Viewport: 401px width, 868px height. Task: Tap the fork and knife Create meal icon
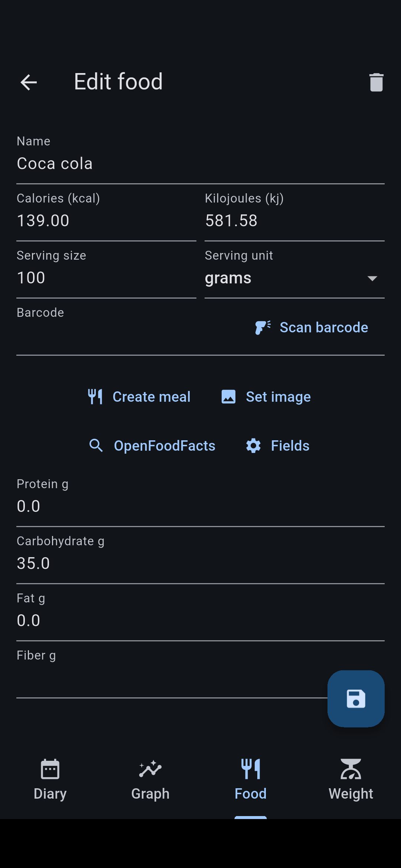point(95,397)
